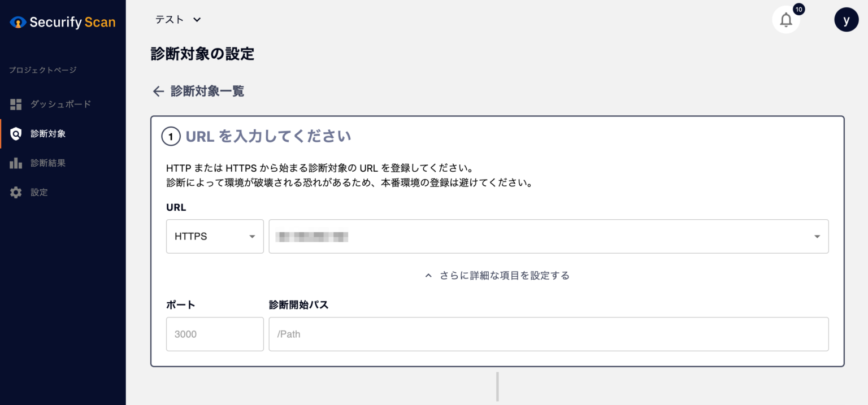Open the user avatar menu
Viewport: 868px width, 405px height.
[x=846, y=19]
